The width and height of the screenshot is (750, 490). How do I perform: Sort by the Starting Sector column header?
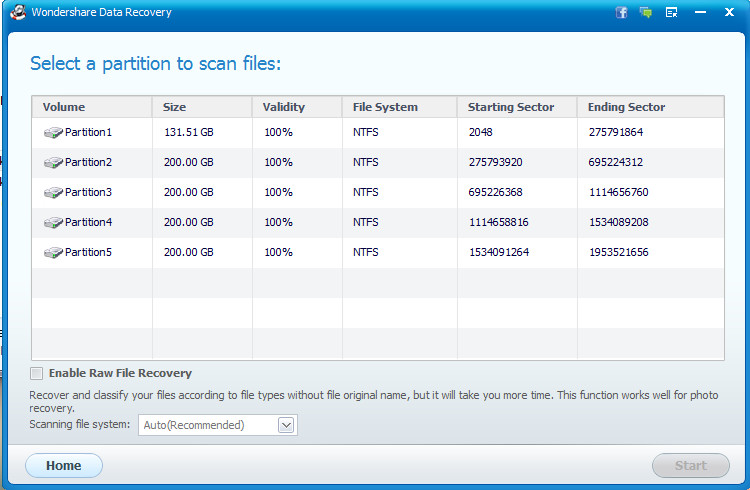517,107
